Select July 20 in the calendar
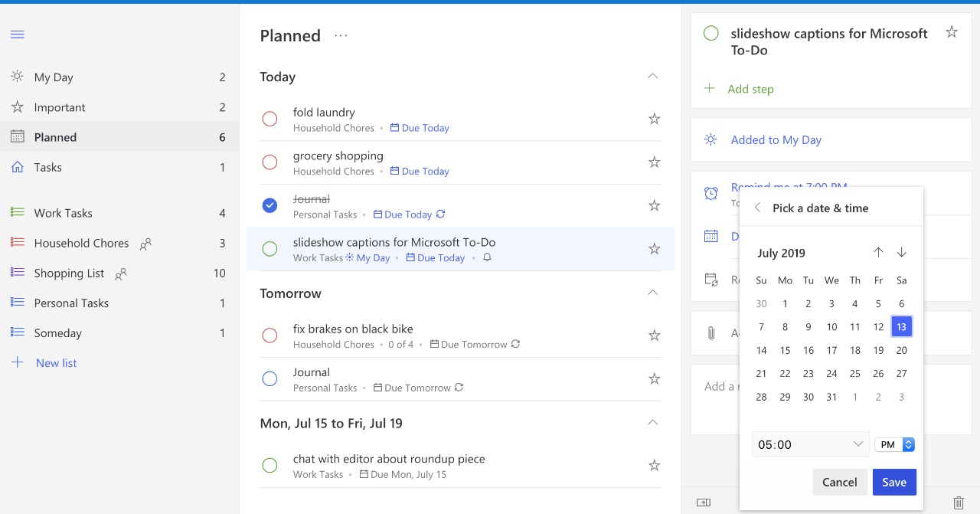 click(901, 350)
